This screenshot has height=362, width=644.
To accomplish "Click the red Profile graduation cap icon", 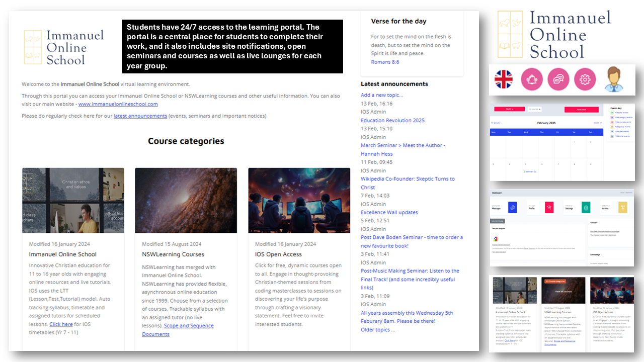I will (x=549, y=207).
